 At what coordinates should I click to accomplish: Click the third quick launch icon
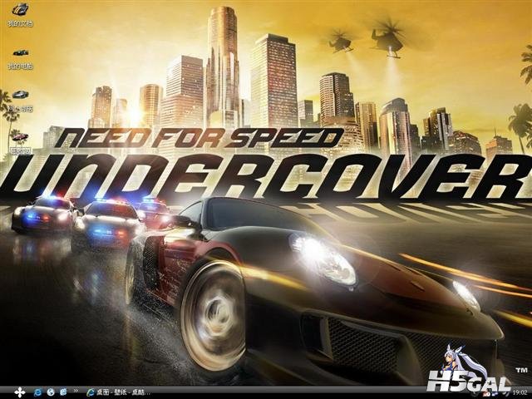(63, 392)
